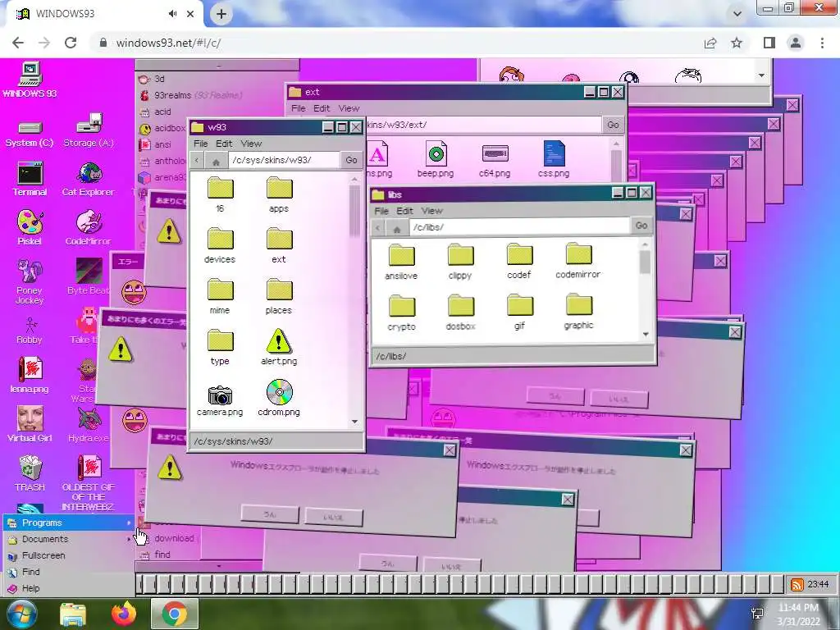Click the /c/libs/ address field

point(519,227)
